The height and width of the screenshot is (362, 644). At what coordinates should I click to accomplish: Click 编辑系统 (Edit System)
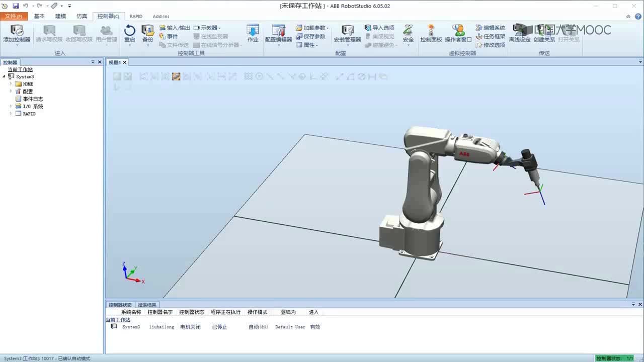coord(491,28)
